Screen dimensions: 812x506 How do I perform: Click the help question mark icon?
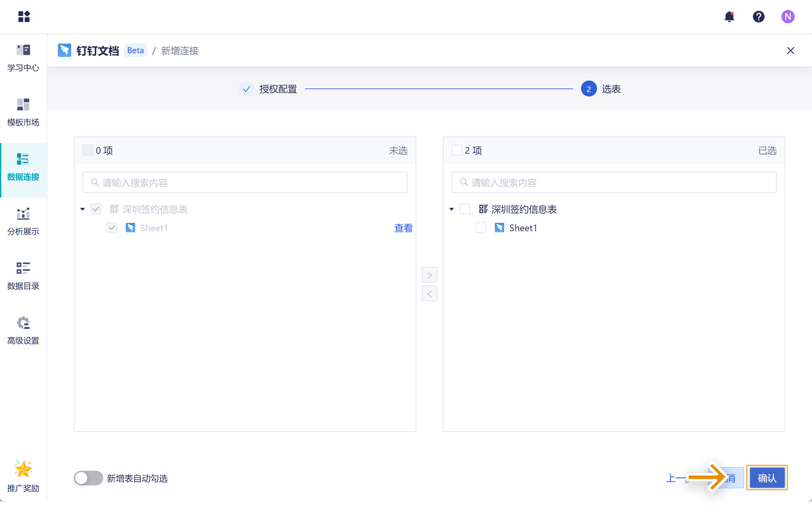coord(758,16)
